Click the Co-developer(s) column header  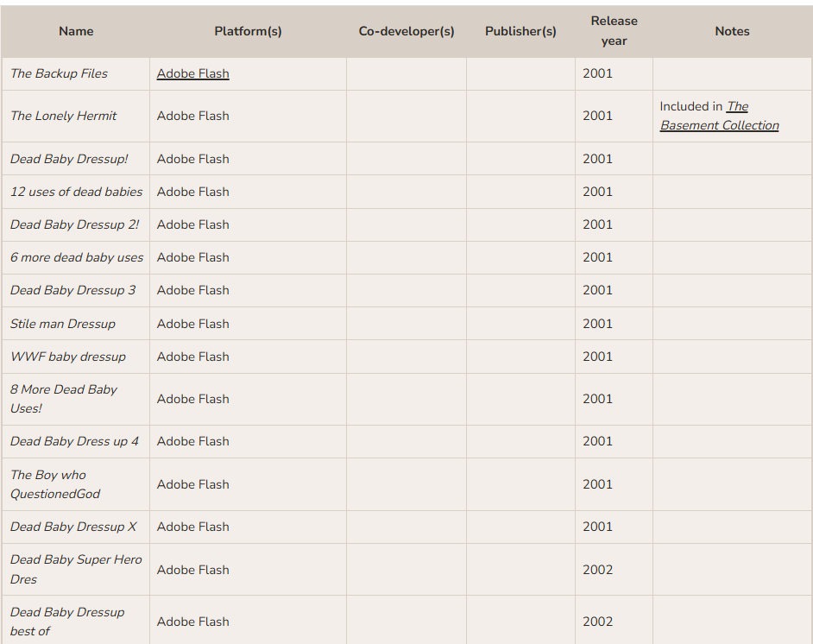point(406,31)
